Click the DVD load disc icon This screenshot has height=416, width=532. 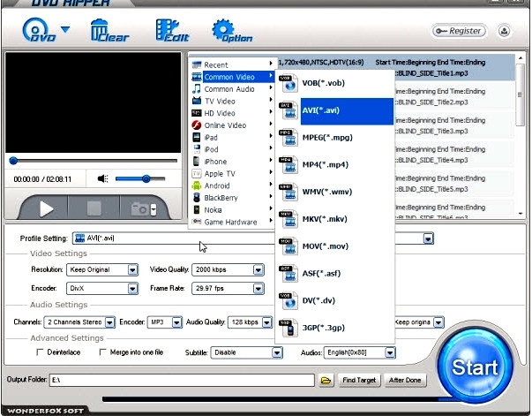[39, 30]
